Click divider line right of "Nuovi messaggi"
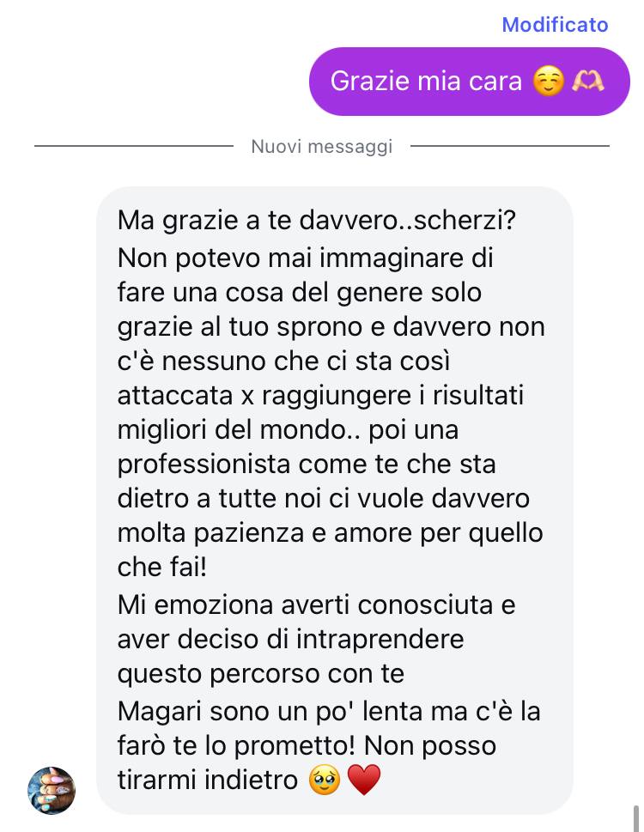This screenshot has width=644, height=832. click(510, 145)
